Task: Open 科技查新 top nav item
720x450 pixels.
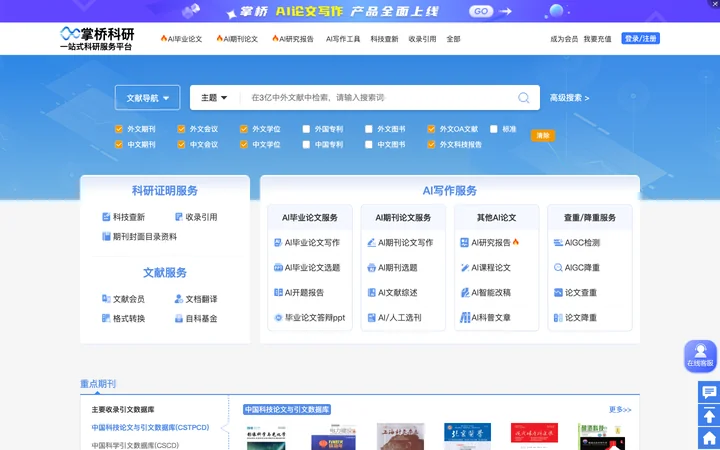Action: pyautogui.click(x=384, y=39)
